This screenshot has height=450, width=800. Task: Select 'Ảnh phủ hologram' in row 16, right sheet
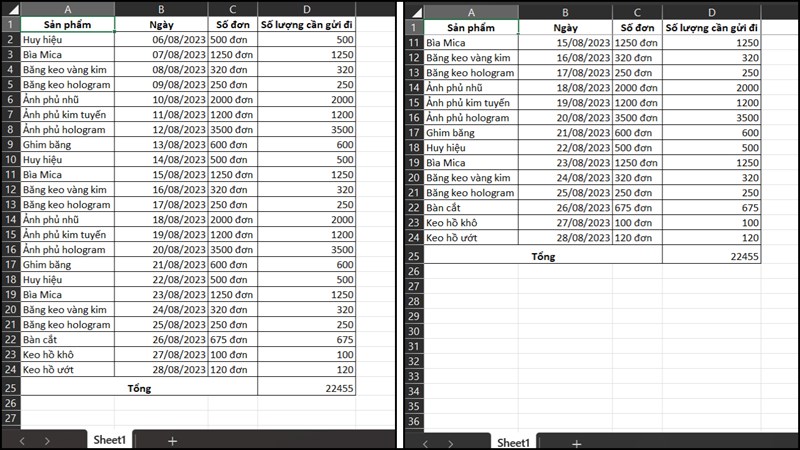[471, 118]
